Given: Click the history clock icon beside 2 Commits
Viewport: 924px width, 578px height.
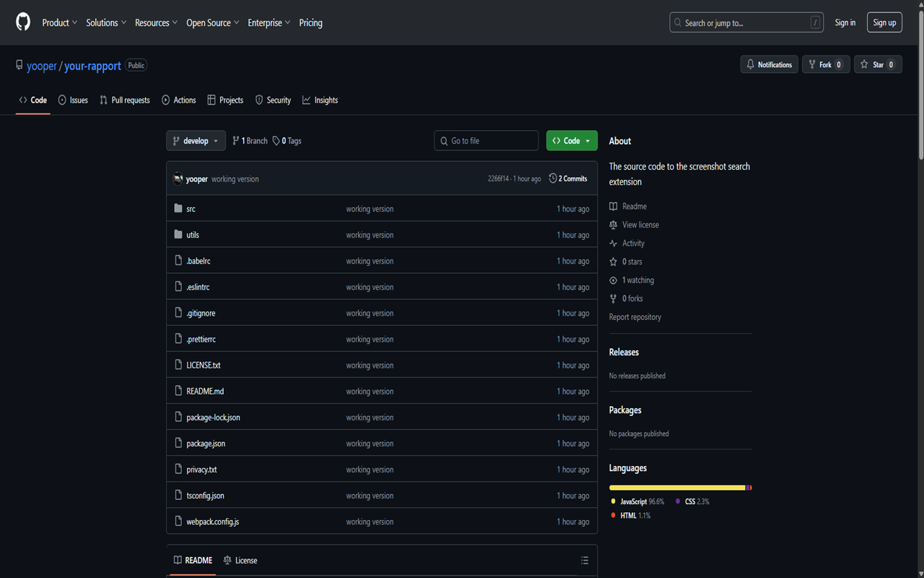Looking at the screenshot, I should point(553,178).
